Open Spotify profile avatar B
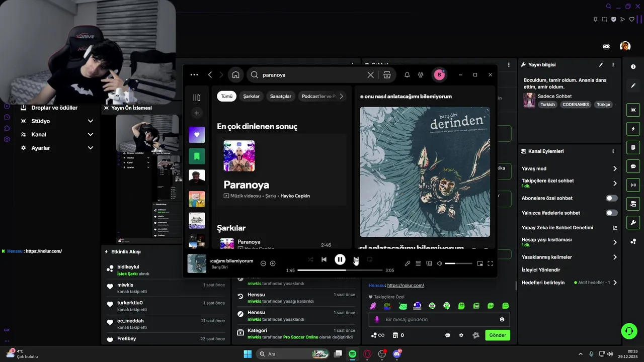 [439, 75]
